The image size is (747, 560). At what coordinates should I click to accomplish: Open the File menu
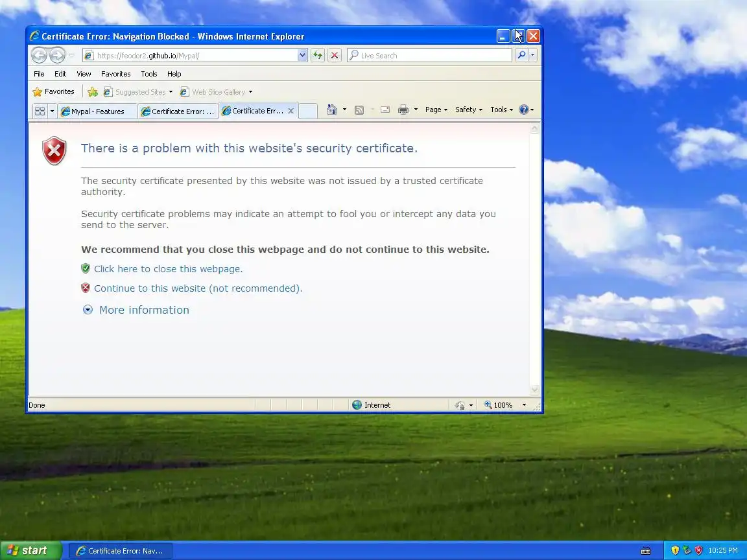[x=39, y=74]
